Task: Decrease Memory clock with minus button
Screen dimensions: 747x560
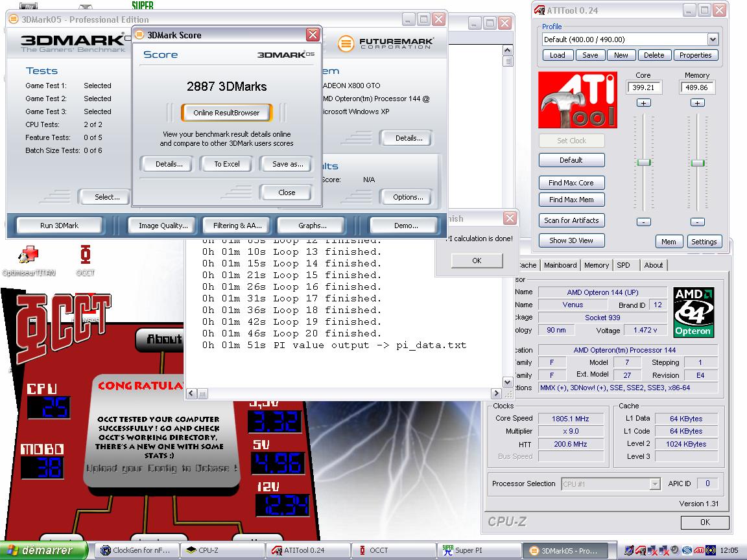Action: click(697, 222)
